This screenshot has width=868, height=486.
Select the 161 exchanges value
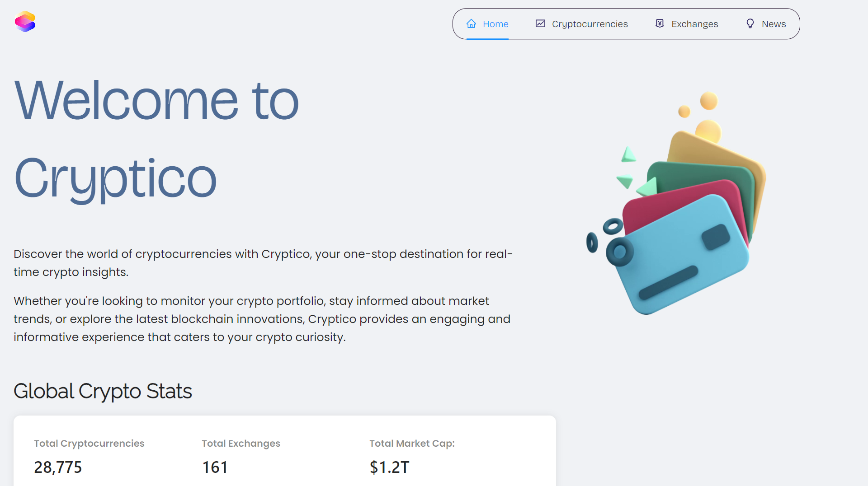point(215,467)
